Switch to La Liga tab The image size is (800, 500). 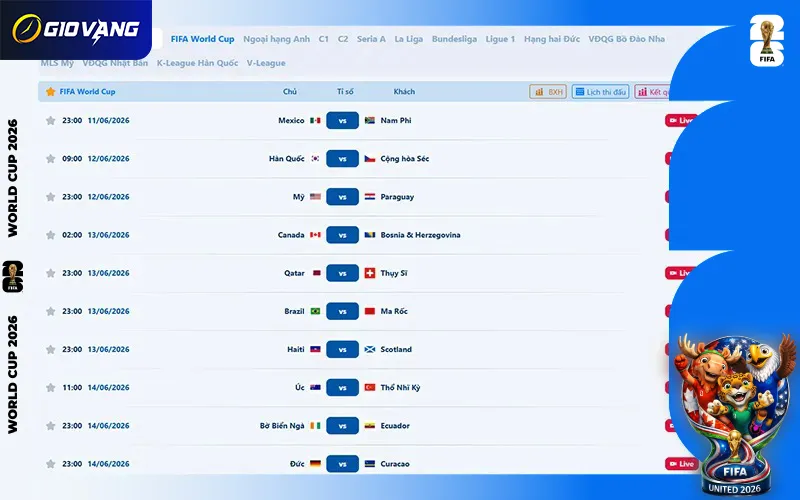point(409,39)
